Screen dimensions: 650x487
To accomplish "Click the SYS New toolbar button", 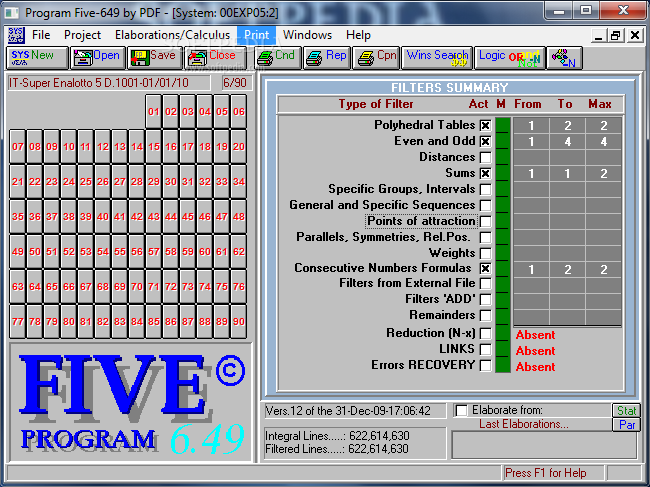I will point(37,57).
